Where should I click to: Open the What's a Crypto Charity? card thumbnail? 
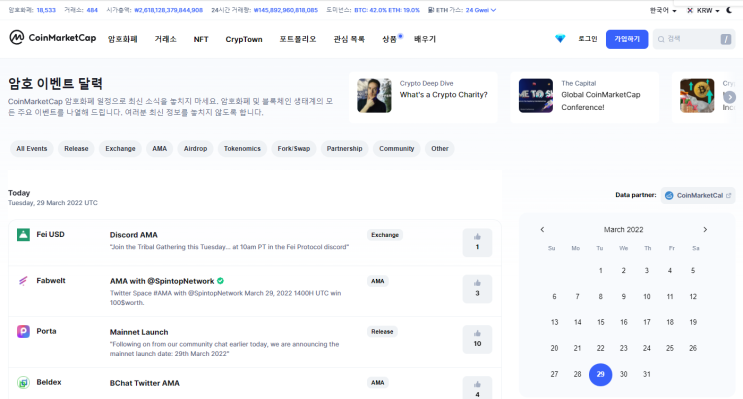pyautogui.click(x=374, y=95)
